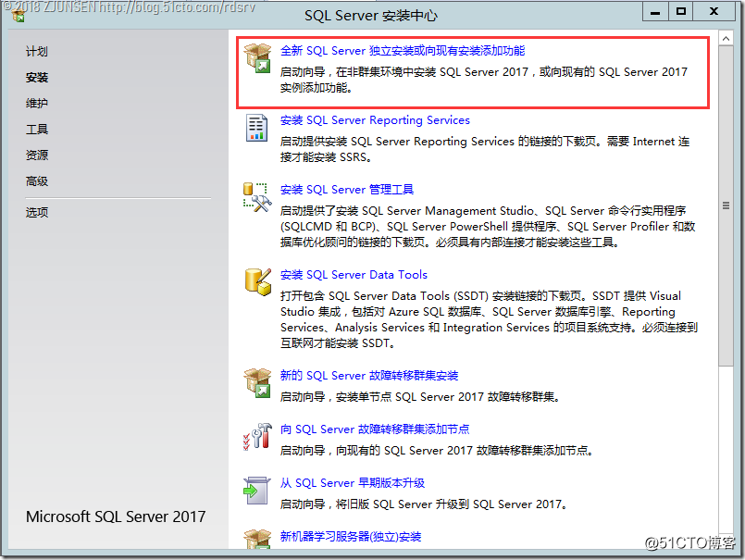The width and height of the screenshot is (745, 560).
Task: Open 从 SQL Server 早期版本升级 link
Action: pyautogui.click(x=352, y=483)
